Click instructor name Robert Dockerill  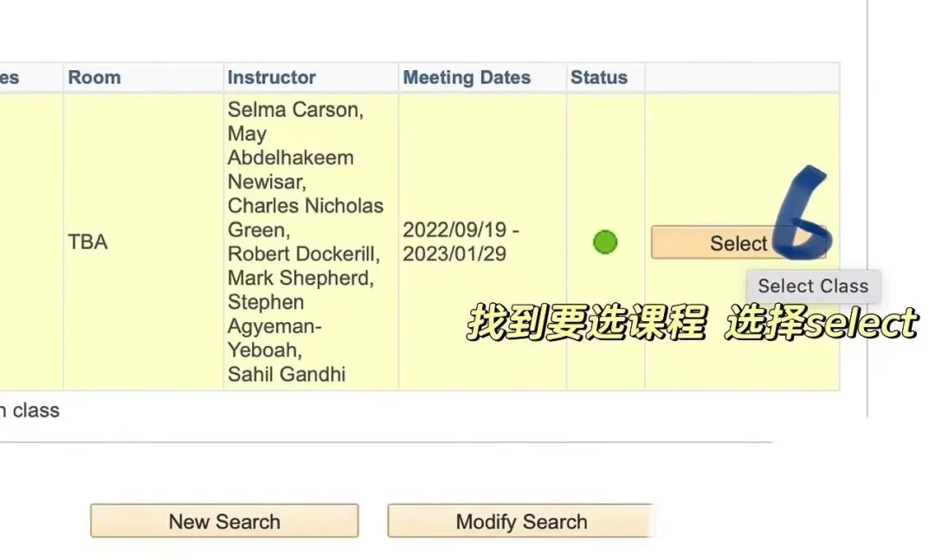coord(303,254)
